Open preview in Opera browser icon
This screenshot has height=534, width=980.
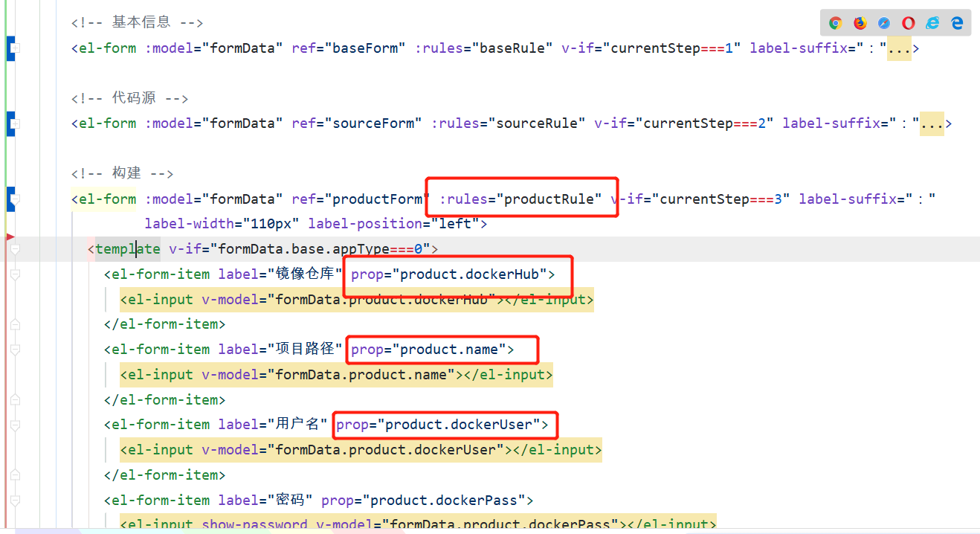pos(909,23)
